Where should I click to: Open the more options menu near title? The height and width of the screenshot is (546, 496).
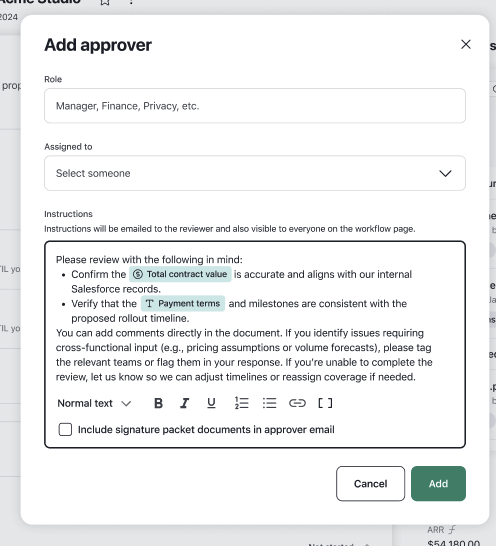[131, 2]
